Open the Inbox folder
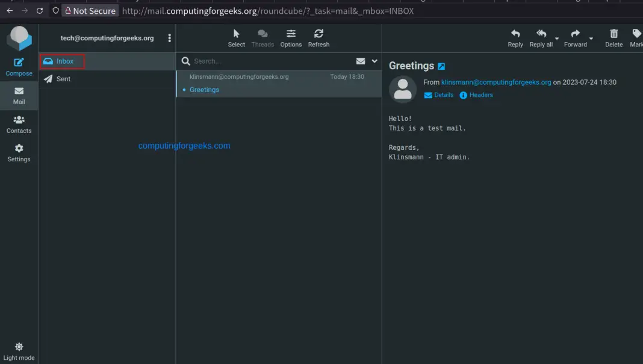 click(x=64, y=61)
